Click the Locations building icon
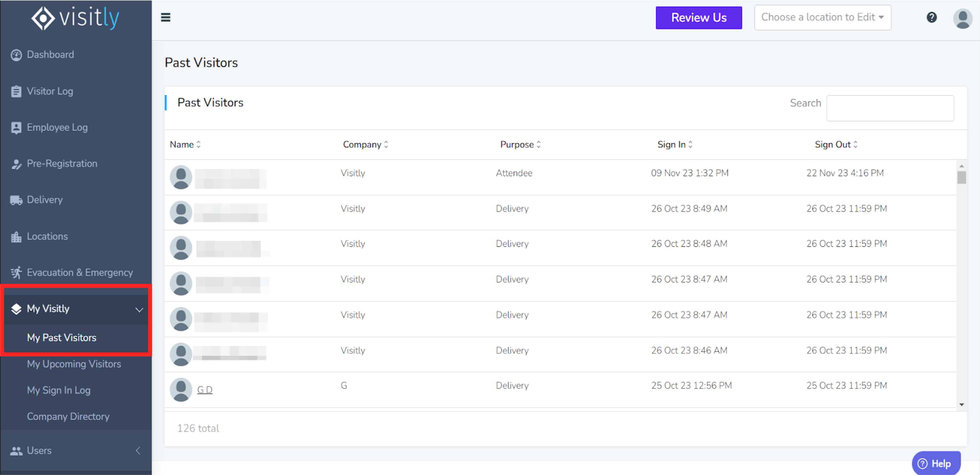The image size is (980, 475). pos(16,237)
